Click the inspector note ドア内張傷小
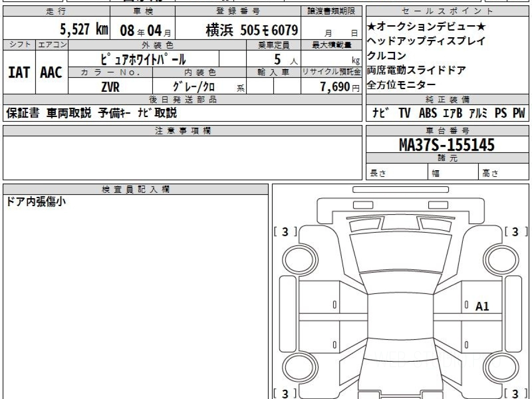 pos(36,202)
